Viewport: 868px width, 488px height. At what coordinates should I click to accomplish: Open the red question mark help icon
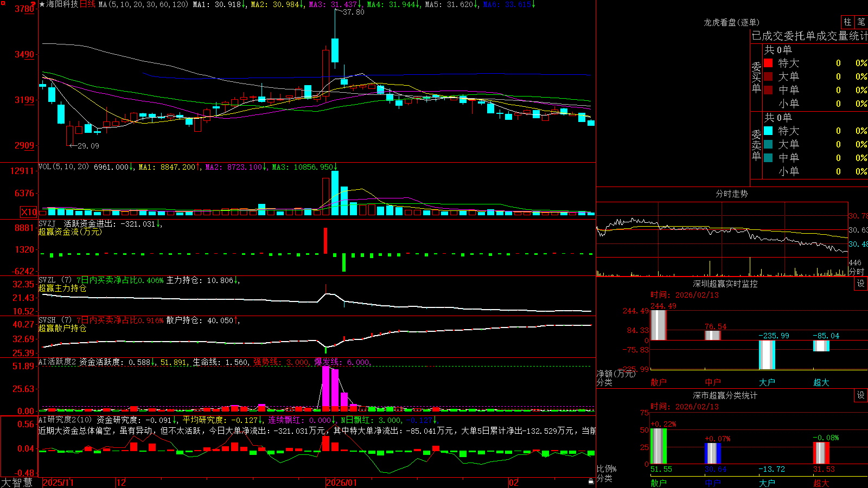click(34, 4)
